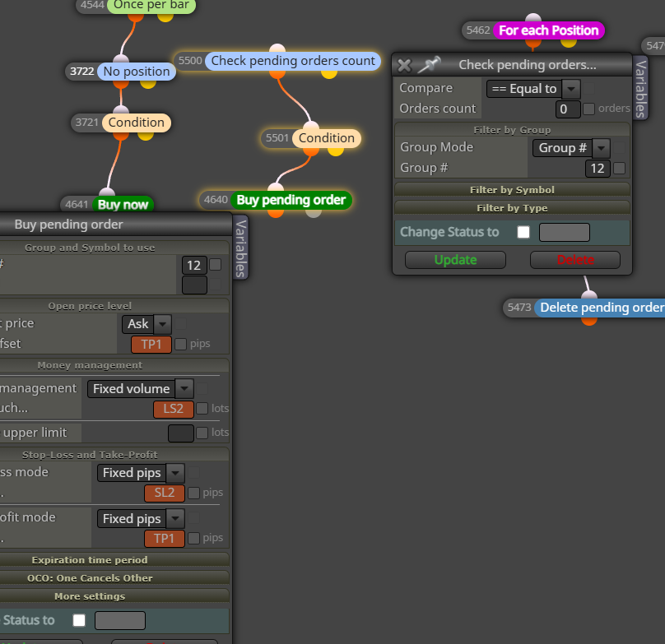Toggle checkbox next to Group # in Check pending orders
Image resolution: width=665 pixels, height=644 pixels.
(619, 169)
